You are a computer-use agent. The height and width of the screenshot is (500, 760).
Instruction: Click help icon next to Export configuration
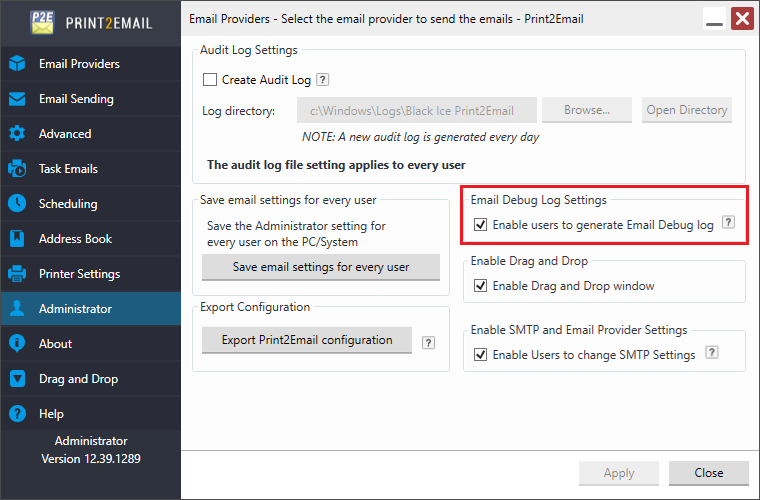(x=428, y=342)
